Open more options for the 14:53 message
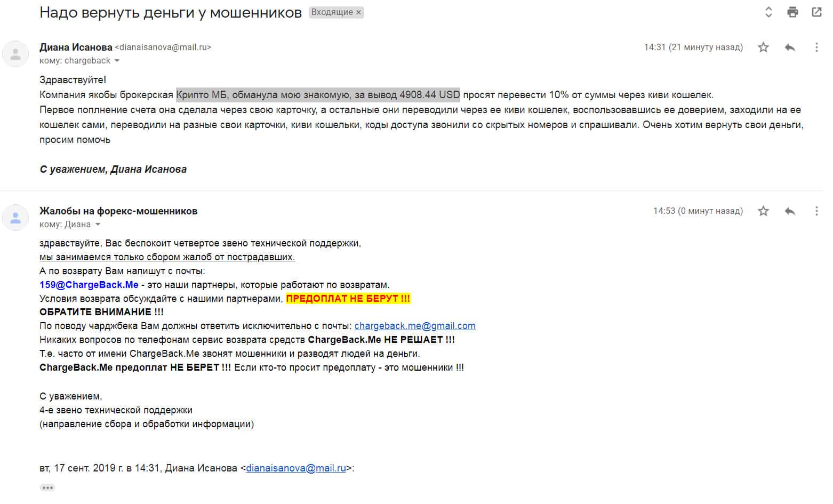Image resolution: width=833 pixels, height=504 pixels. coord(816,211)
